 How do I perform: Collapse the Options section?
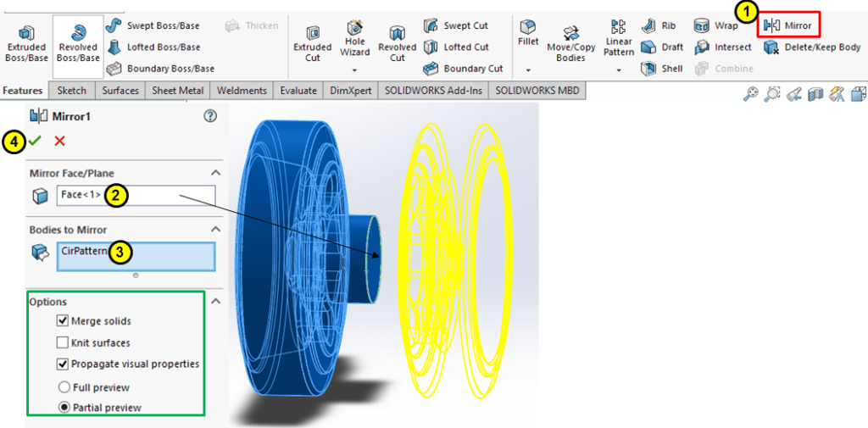(215, 302)
